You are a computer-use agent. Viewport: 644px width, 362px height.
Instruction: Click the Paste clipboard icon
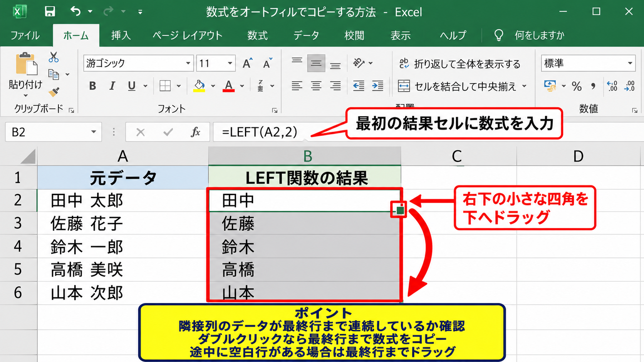point(26,64)
